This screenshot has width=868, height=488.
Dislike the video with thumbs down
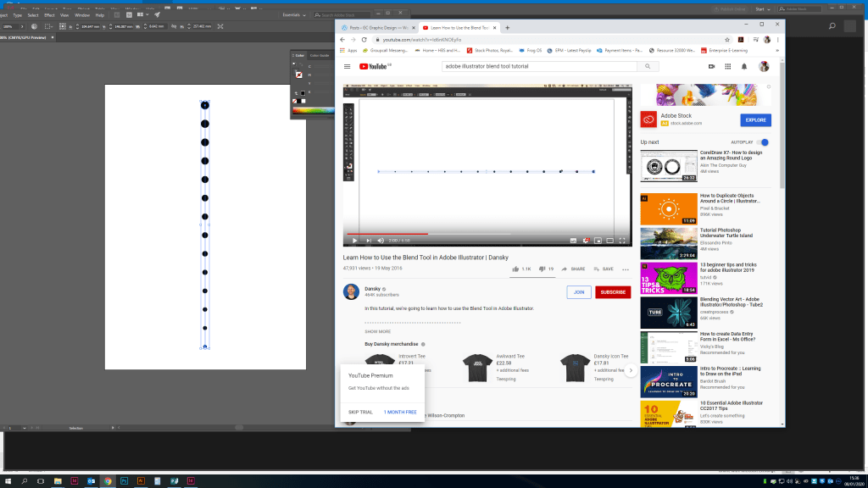(x=542, y=269)
